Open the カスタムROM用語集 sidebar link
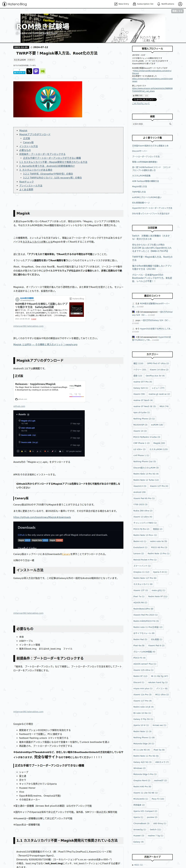This screenshot has width=186, height=868. [x=141, y=176]
